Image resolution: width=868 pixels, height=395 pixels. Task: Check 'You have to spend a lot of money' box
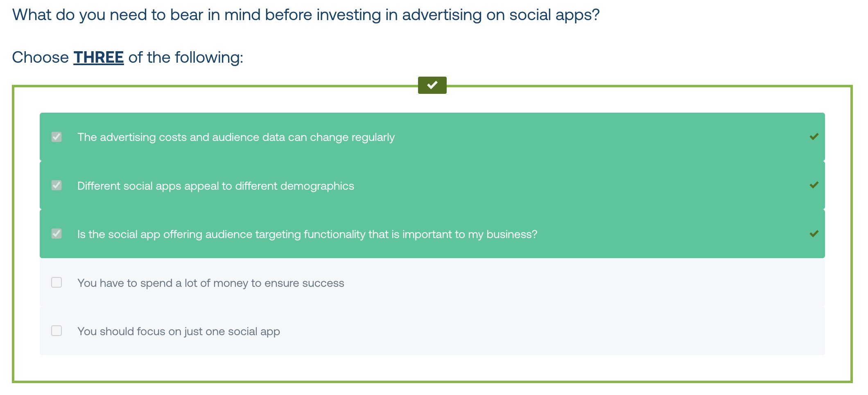57,282
